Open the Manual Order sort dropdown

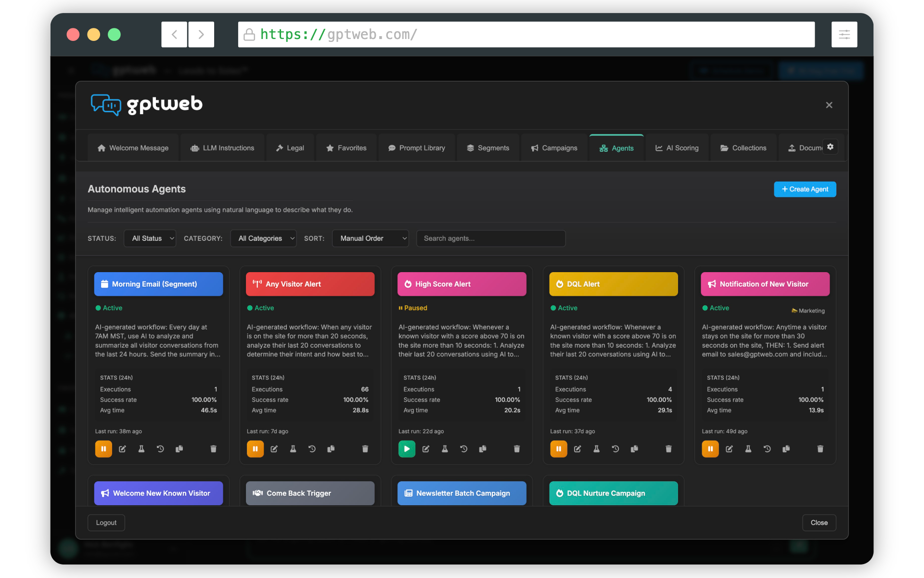pos(370,238)
